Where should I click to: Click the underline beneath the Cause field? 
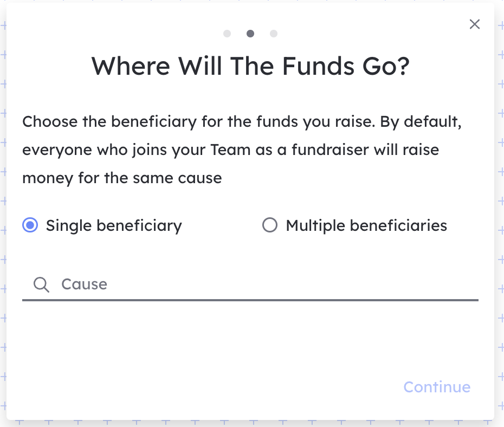[x=250, y=300]
